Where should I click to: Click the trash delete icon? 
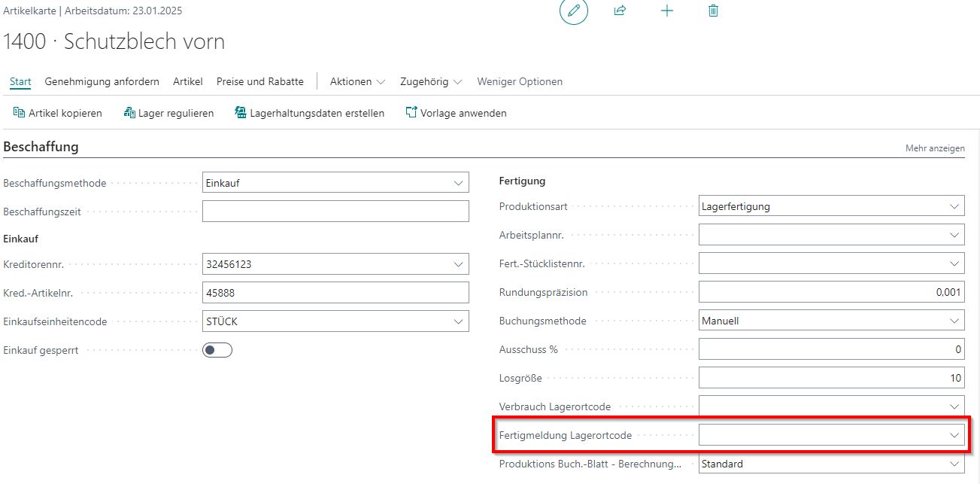pos(713,11)
